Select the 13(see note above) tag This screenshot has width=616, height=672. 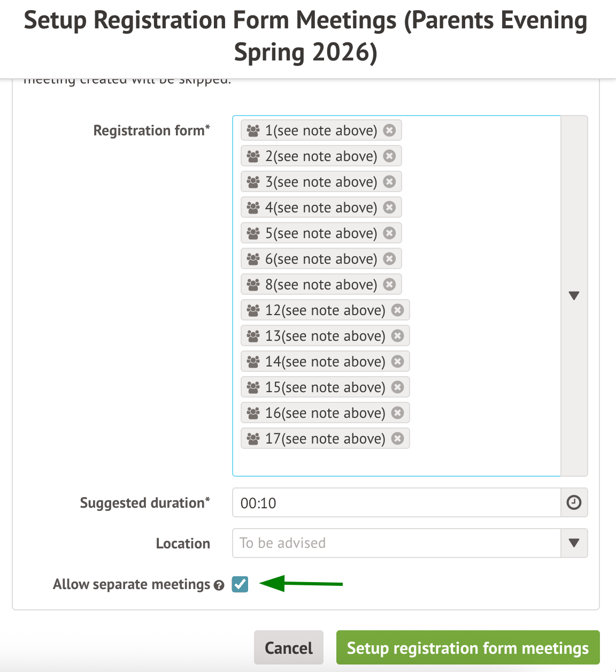coord(325,336)
